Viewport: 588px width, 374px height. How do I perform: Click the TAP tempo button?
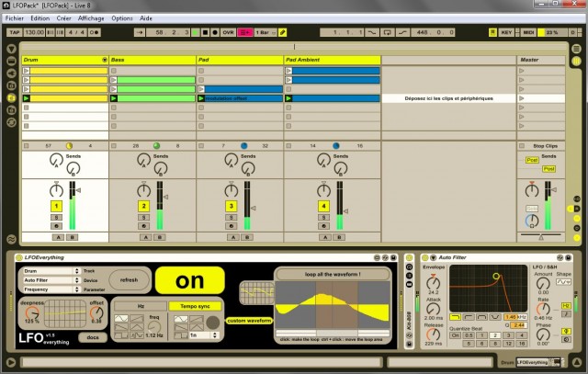(x=13, y=32)
